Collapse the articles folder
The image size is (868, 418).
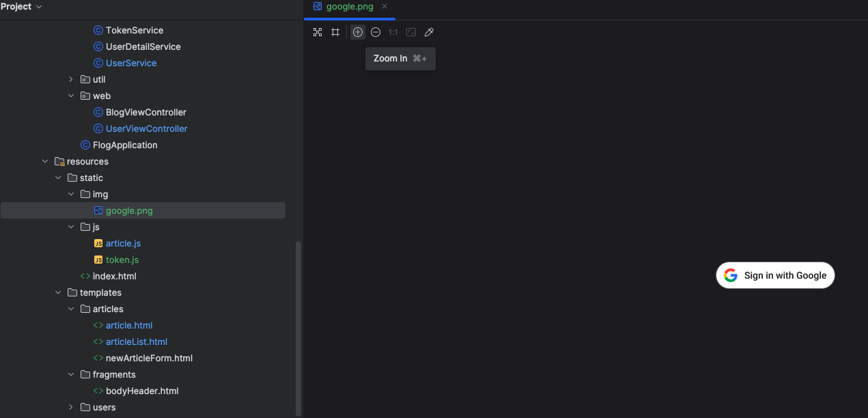tap(71, 309)
